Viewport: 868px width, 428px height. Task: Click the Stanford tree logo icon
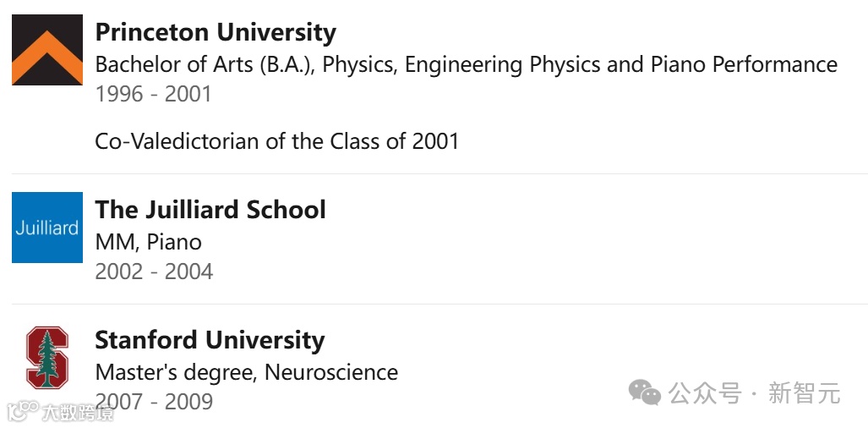pos(47,357)
